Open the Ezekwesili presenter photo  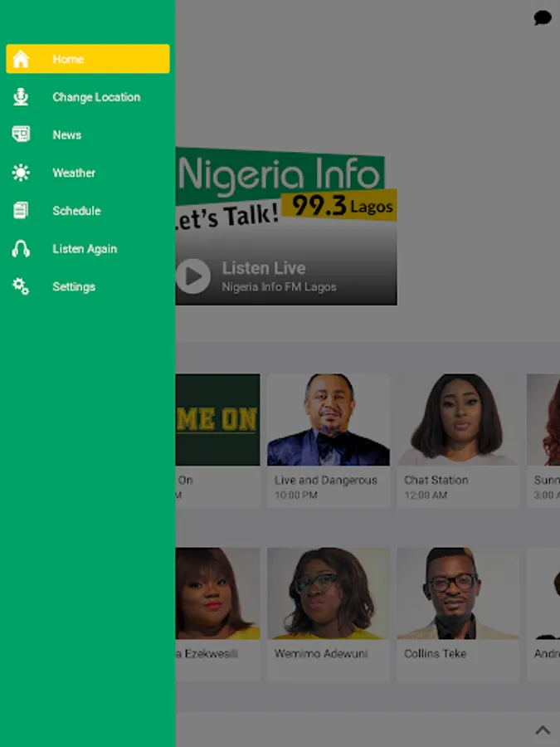pos(217,593)
